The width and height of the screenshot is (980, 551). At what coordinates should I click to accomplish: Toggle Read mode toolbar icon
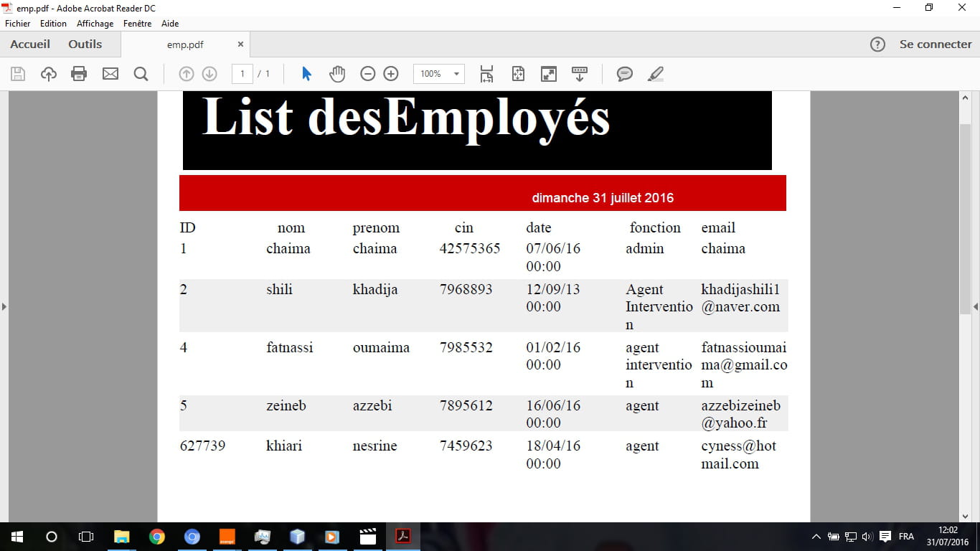pyautogui.click(x=580, y=74)
